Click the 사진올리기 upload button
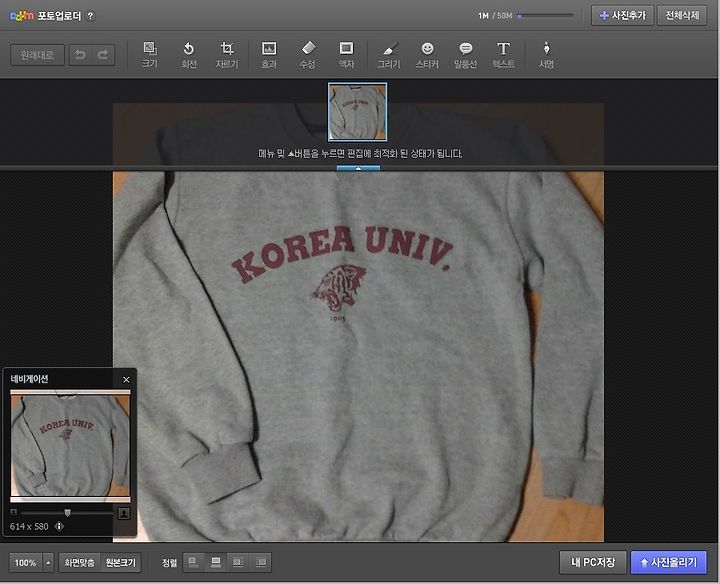 (669, 562)
